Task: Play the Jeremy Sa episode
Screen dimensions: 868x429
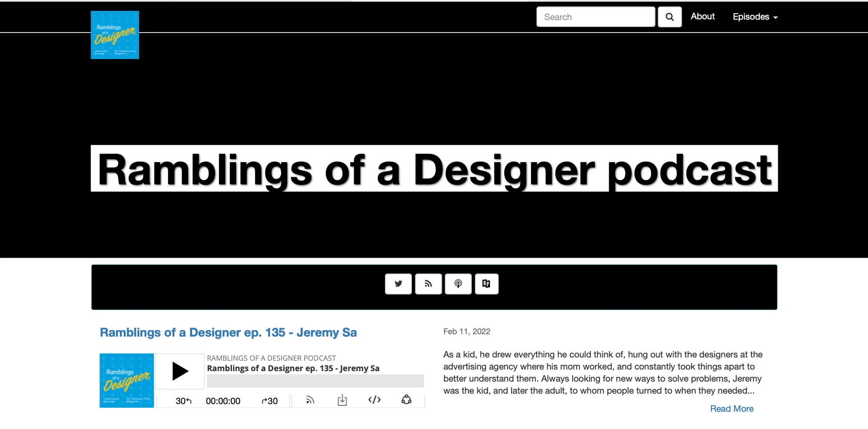Action: pos(179,371)
